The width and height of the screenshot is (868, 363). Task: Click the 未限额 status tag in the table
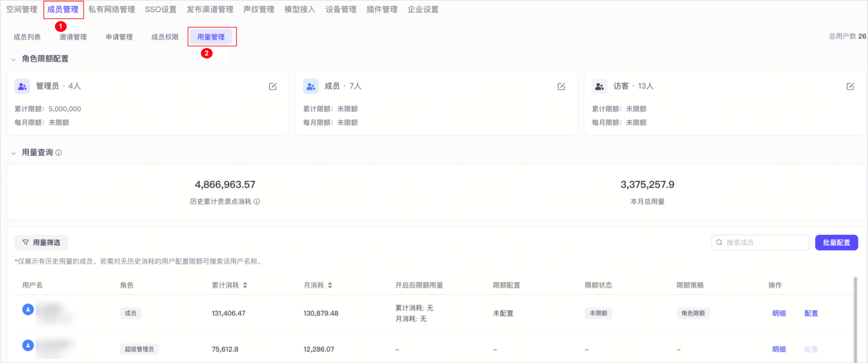click(x=599, y=313)
